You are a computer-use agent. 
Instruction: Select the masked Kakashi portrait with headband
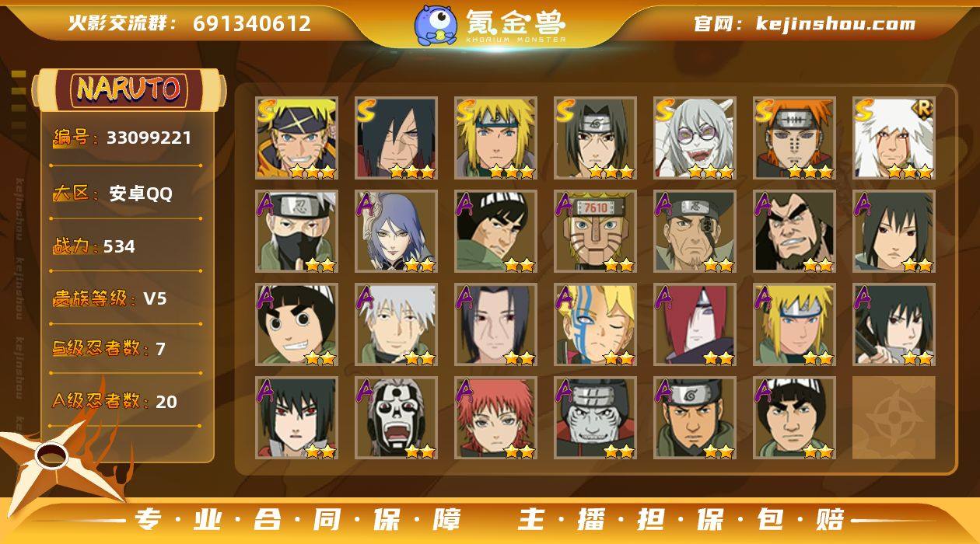pos(297,232)
